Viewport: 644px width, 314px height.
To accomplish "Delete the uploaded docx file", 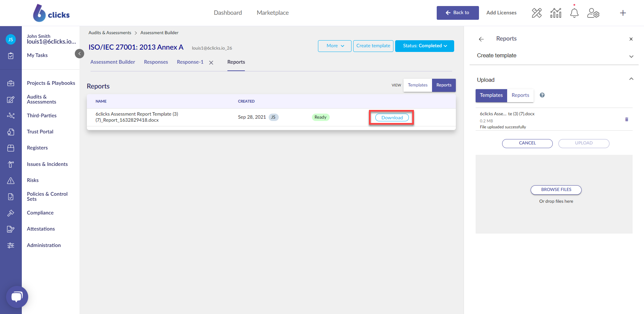I will (627, 119).
